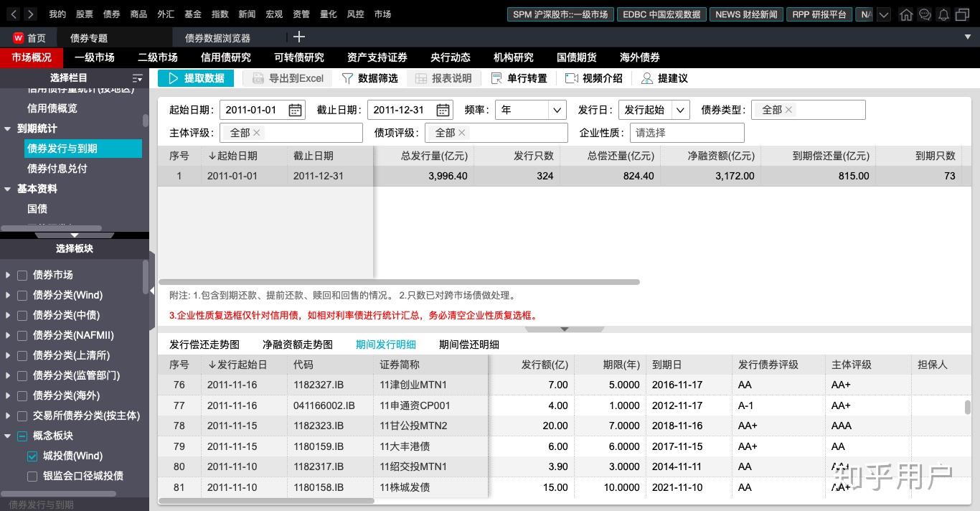Open the notification bell icon
980x511 pixels.
pos(943,14)
